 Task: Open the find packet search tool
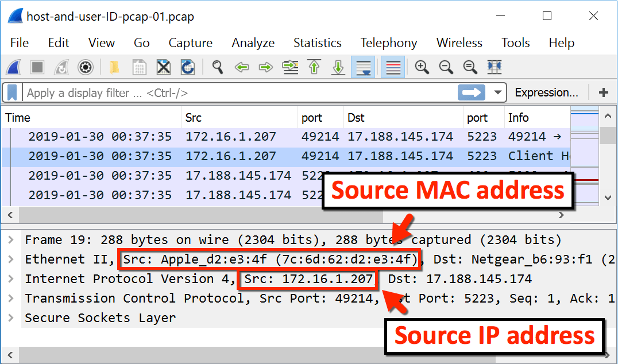tap(217, 67)
